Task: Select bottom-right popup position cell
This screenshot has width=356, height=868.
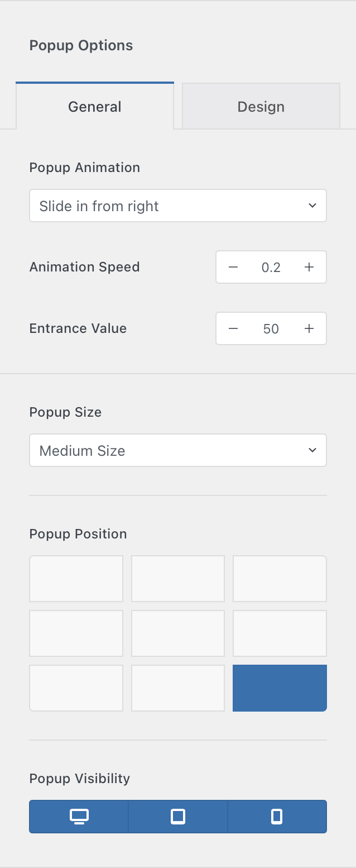Action: coord(280,688)
